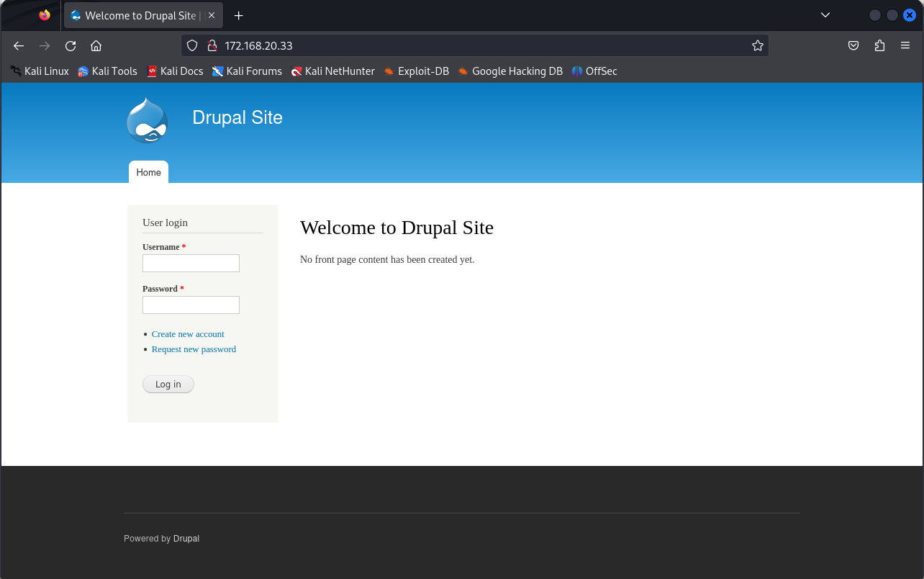Reload the current page
924x579 pixels.
71,45
